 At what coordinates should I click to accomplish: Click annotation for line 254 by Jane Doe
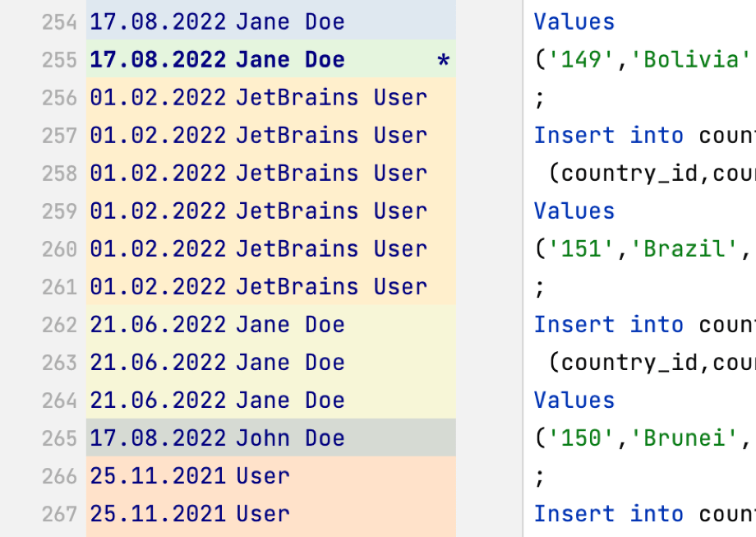pyautogui.click(x=217, y=22)
